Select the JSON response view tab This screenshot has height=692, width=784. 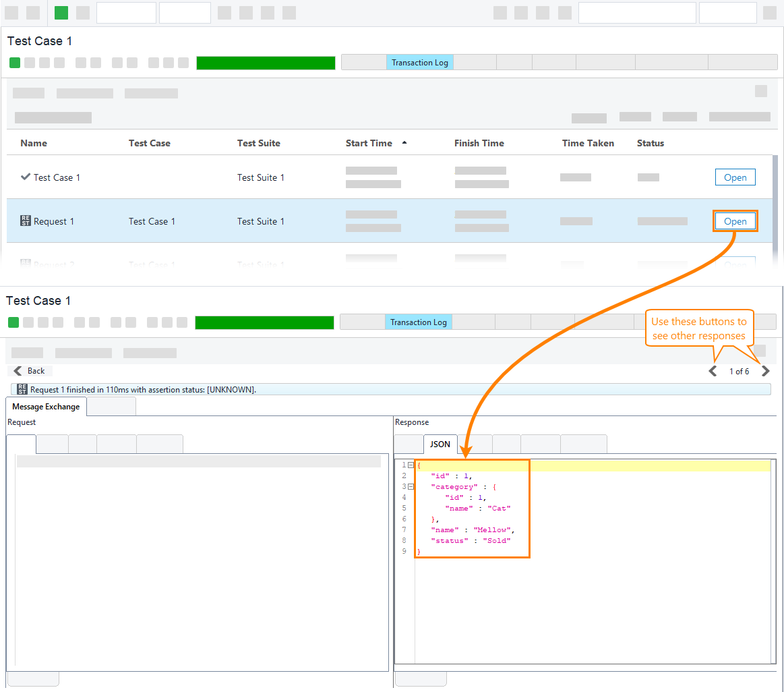click(440, 444)
